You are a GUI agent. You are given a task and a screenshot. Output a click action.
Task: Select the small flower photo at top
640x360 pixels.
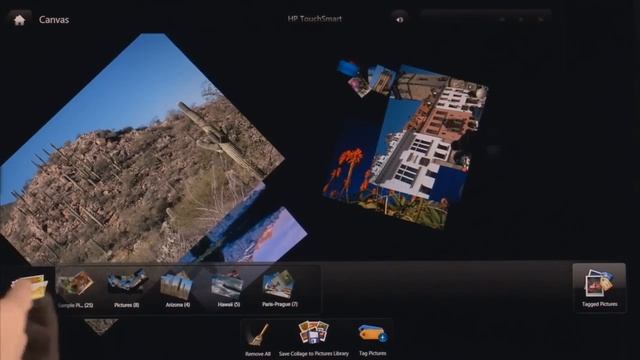(x=358, y=87)
